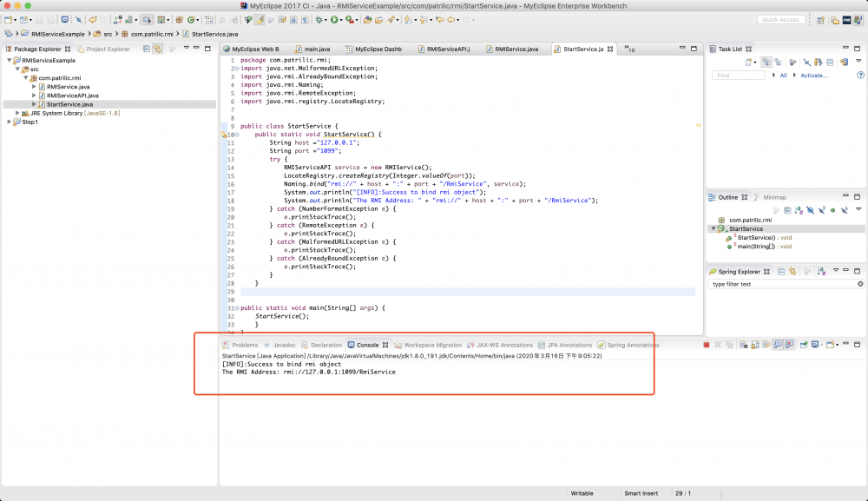Switch to the RMIService.java editor tab

[516, 49]
